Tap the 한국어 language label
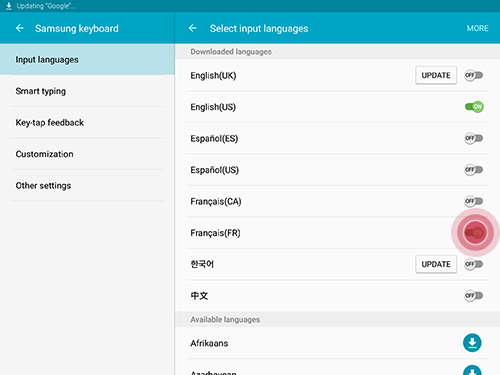This screenshot has width=500, height=375. 202,264
